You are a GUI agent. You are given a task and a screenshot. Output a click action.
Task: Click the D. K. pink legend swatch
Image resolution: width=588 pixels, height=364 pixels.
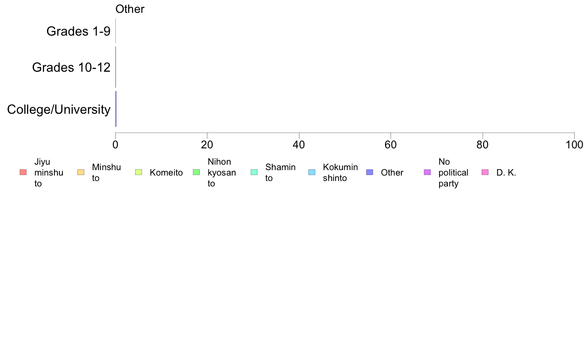point(485,173)
